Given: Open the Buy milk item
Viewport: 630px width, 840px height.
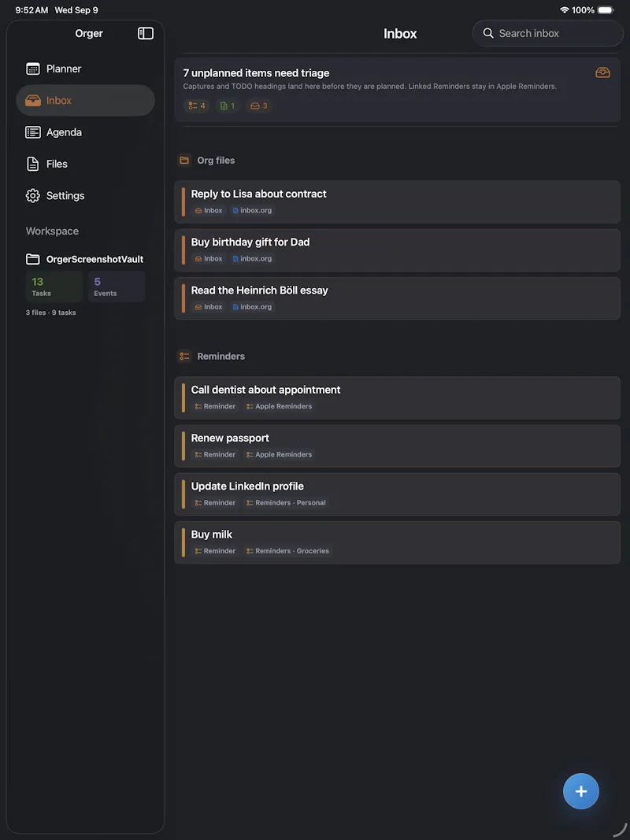Looking at the screenshot, I should (x=398, y=542).
